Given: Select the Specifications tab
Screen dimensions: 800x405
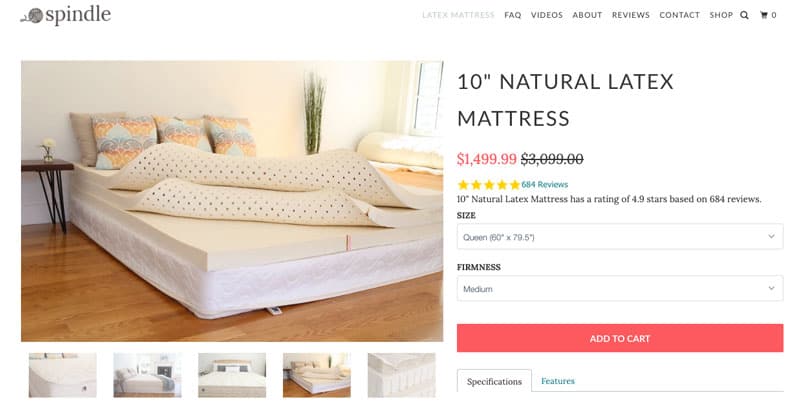Looking at the screenshot, I should pos(494,381).
